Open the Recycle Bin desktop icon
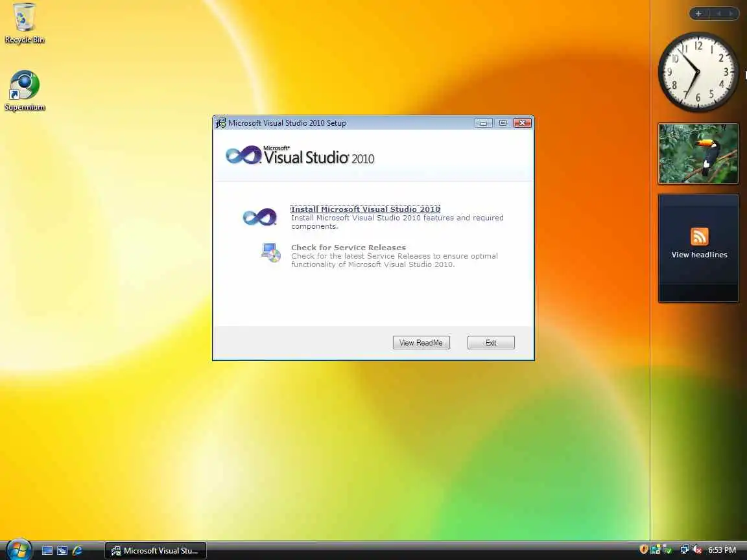Image resolution: width=747 pixels, height=560 pixels. [x=24, y=23]
